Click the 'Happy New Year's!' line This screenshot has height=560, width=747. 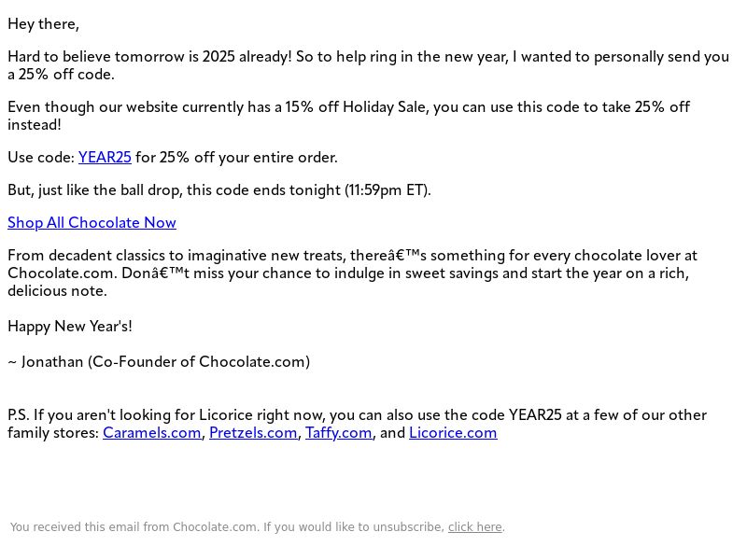[x=70, y=326]
